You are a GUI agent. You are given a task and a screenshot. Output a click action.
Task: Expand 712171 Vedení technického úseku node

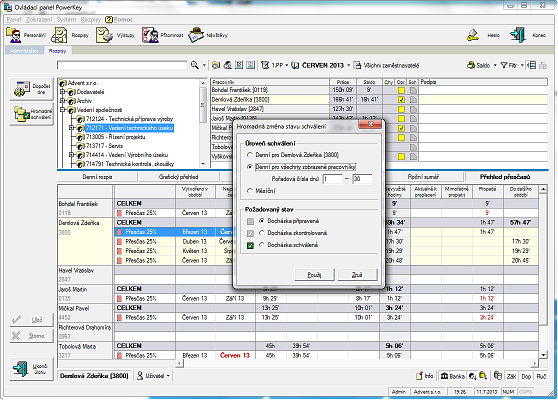72,128
